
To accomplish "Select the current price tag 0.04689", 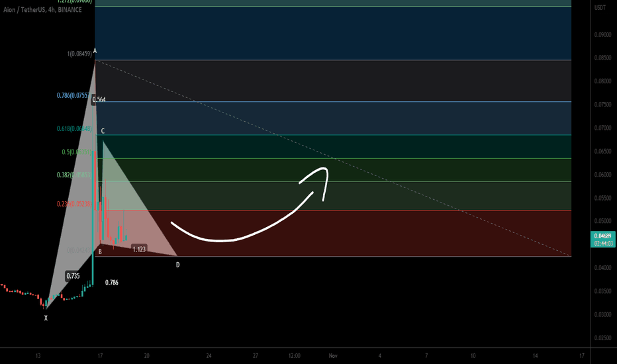I will pyautogui.click(x=603, y=236).
